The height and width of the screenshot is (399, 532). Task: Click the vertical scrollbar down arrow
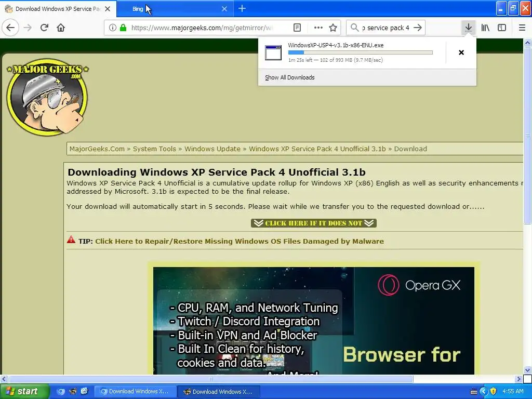click(527, 370)
